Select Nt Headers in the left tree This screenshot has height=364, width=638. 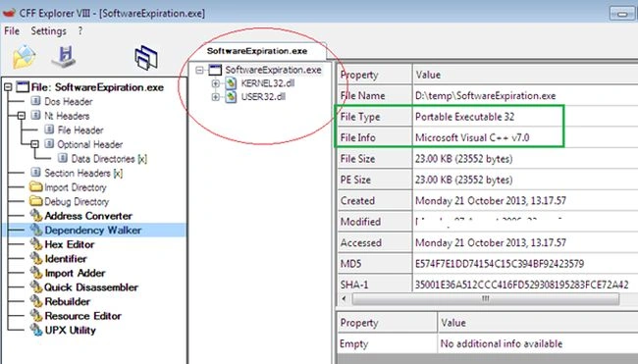point(67,116)
